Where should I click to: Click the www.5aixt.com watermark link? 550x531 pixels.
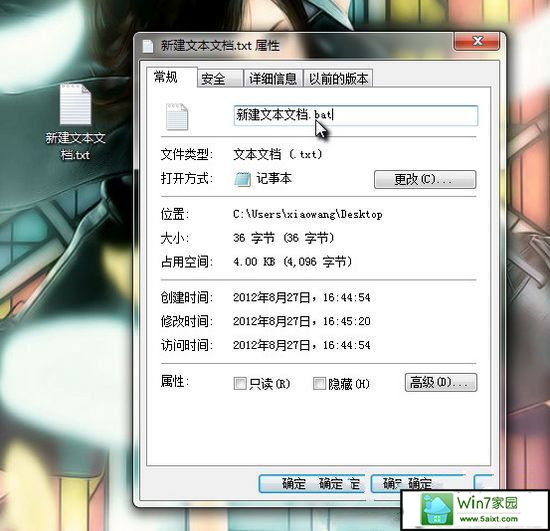pyautogui.click(x=489, y=519)
